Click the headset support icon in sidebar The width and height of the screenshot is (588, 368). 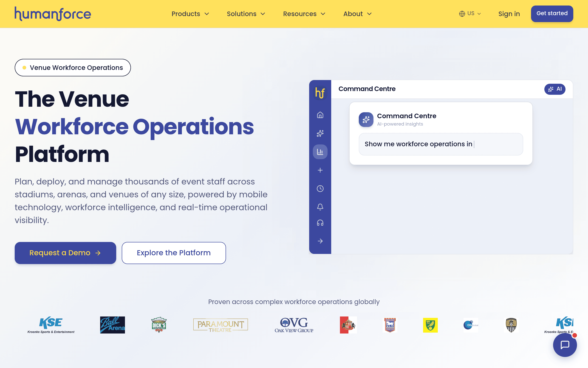(x=320, y=223)
